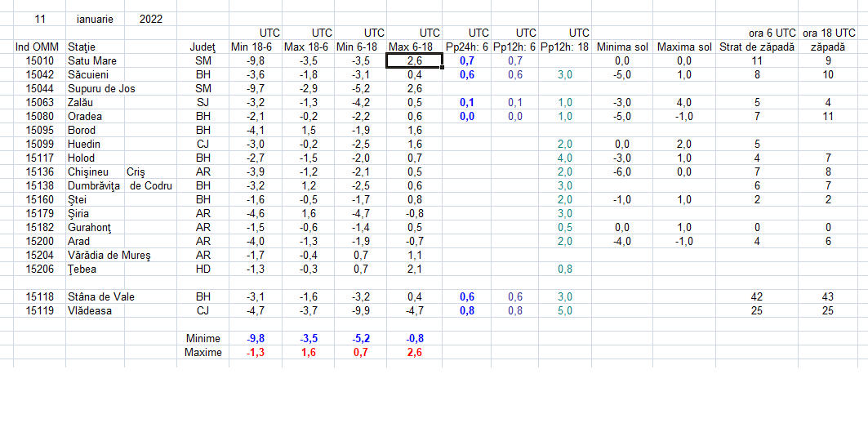The image size is (868, 441).
Task: Select Holod Pp12h: 18 value 4,0
Action: point(564,158)
